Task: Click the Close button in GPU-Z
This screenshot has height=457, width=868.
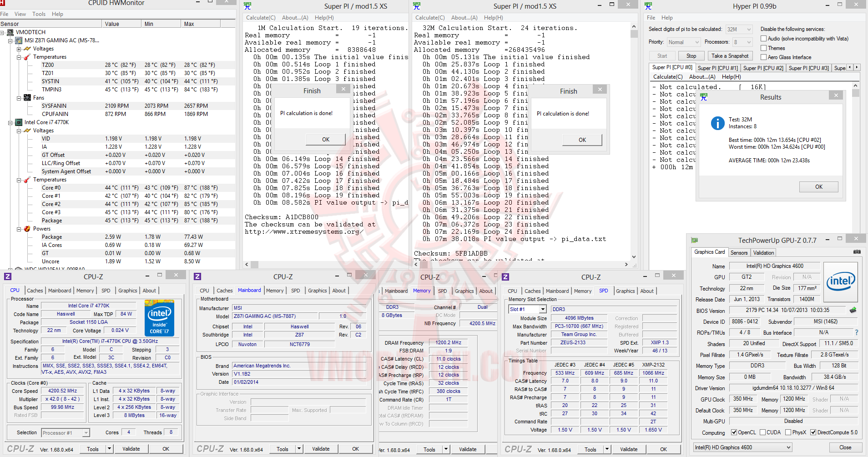Action: point(845,447)
